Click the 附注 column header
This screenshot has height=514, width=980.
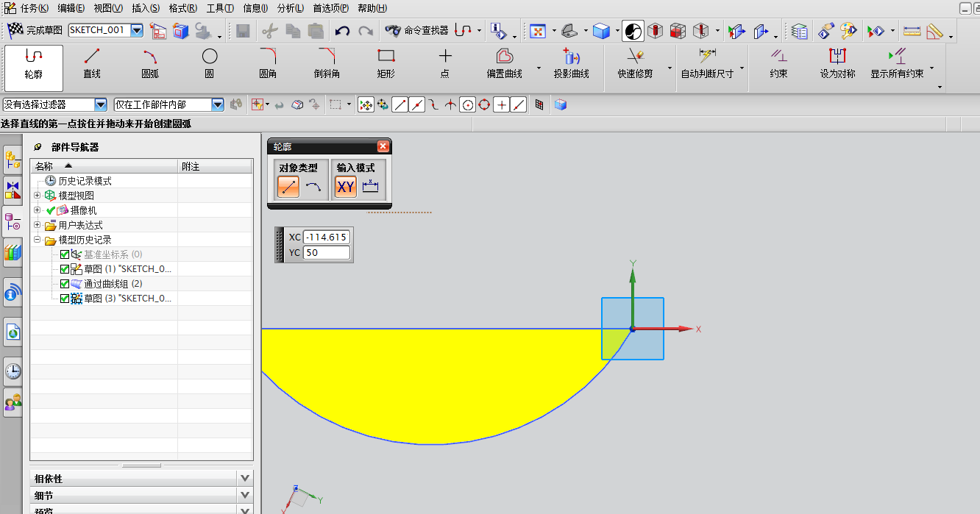[216, 166]
